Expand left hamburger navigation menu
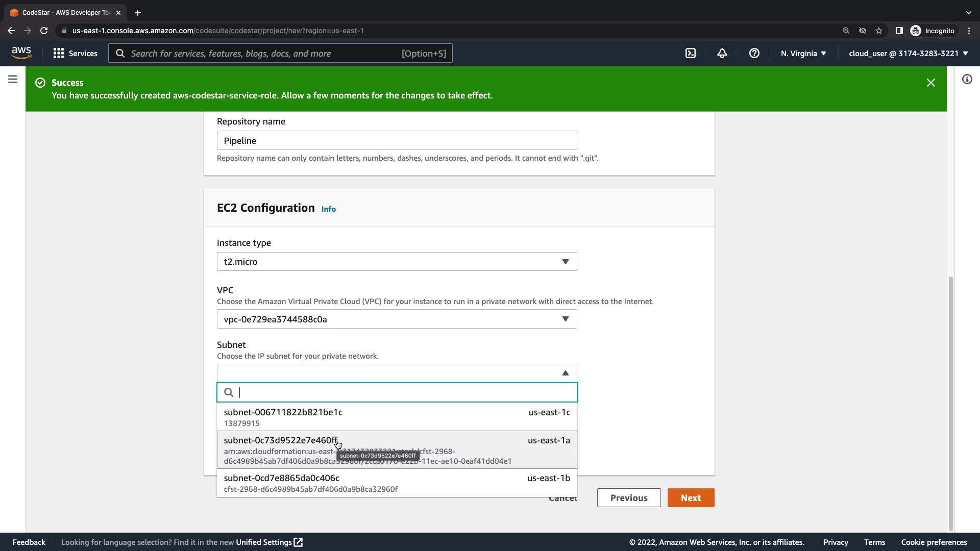The height and width of the screenshot is (551, 980). pyautogui.click(x=13, y=79)
